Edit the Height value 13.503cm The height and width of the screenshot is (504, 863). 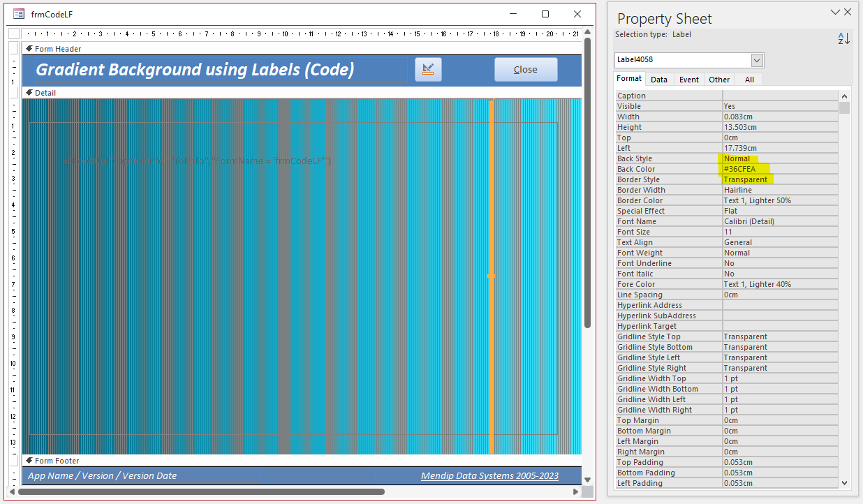(x=780, y=127)
